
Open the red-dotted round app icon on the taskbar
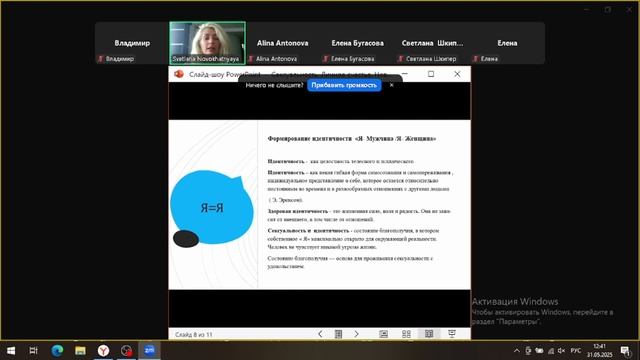[x=127, y=350]
